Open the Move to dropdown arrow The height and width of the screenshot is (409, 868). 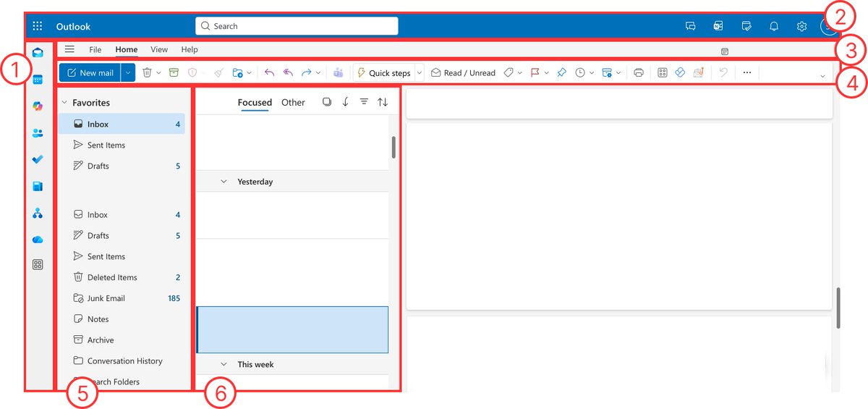[250, 73]
